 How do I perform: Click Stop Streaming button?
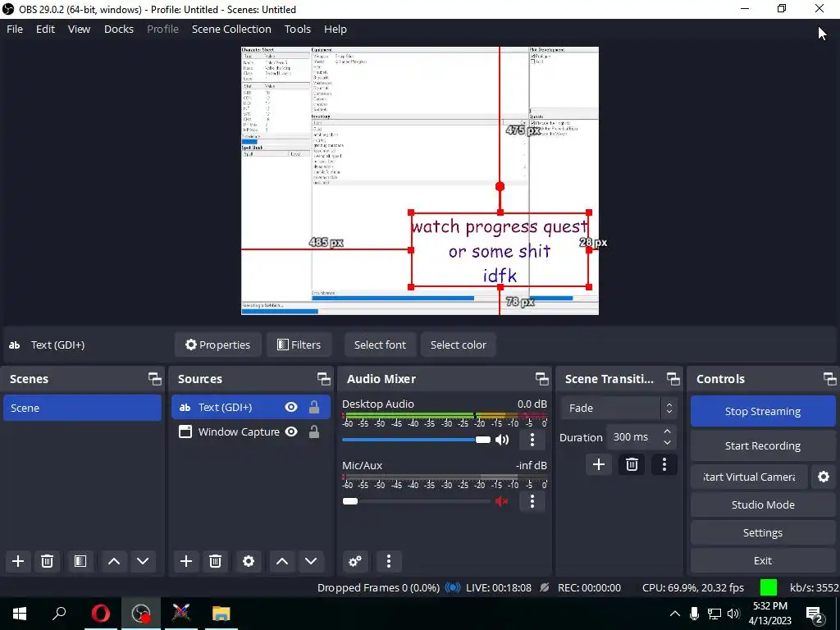pyautogui.click(x=763, y=412)
